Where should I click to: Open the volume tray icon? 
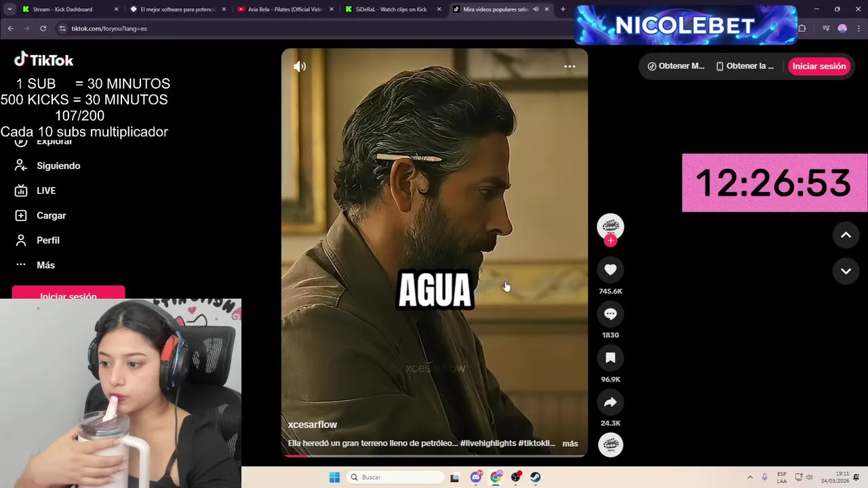point(809,477)
